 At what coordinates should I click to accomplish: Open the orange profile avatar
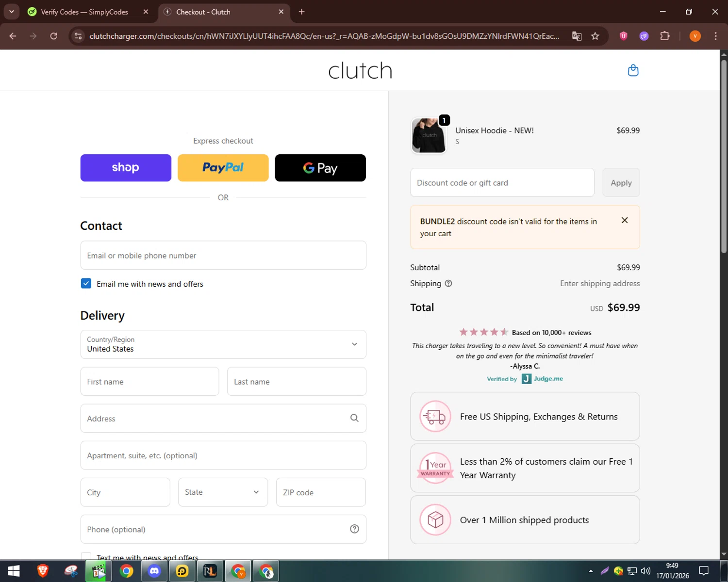(695, 36)
